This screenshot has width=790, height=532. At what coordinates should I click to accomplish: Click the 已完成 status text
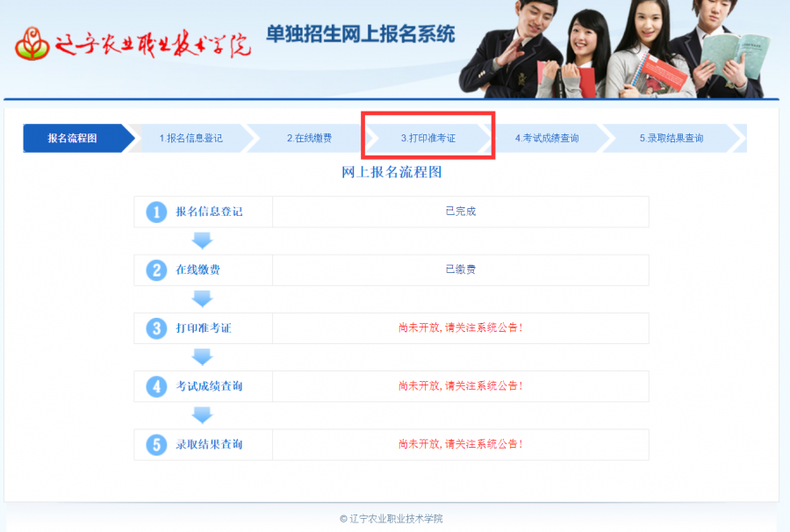461,211
